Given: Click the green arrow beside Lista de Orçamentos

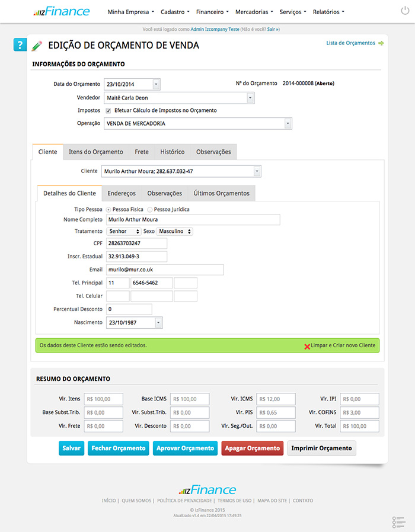Looking at the screenshot, I should point(381,43).
